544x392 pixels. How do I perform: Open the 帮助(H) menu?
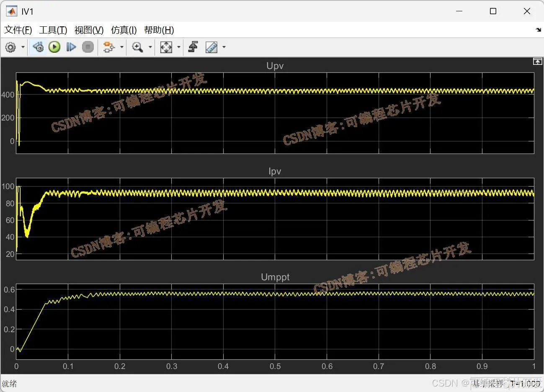point(159,30)
